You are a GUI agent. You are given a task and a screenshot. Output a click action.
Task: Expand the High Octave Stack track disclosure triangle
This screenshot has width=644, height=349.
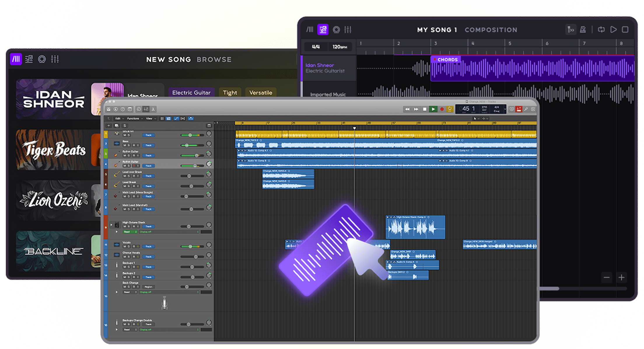[111, 225]
